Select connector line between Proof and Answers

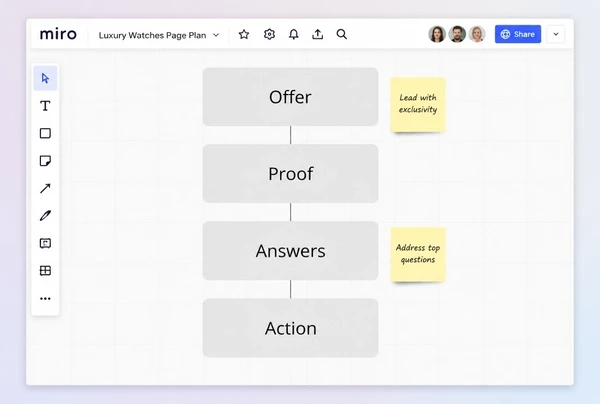(x=290, y=212)
